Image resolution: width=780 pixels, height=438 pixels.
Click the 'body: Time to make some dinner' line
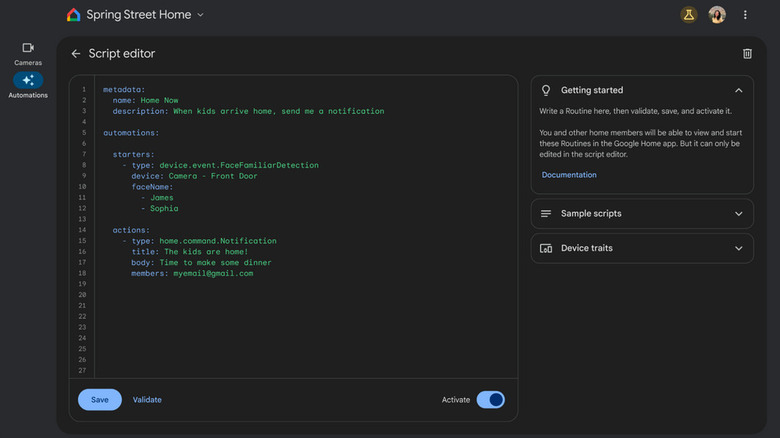click(x=201, y=263)
